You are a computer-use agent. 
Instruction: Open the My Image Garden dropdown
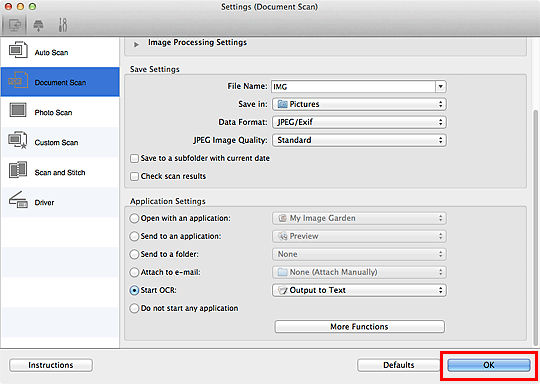point(359,218)
